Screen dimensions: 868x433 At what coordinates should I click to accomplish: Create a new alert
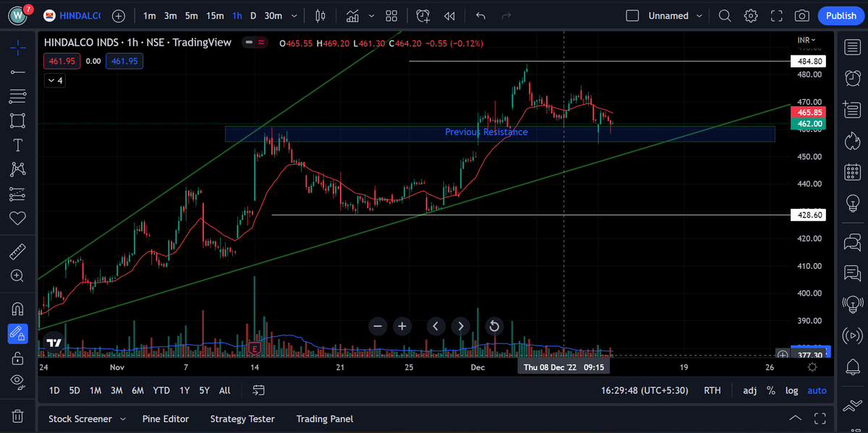click(423, 16)
